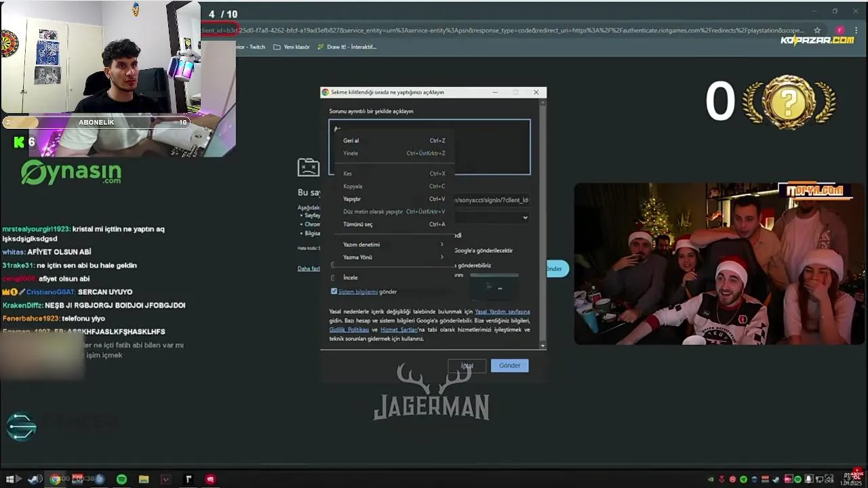Viewport: 868px width, 488px height.
Task: Choose Kopyala from the context menu
Action: (393, 186)
